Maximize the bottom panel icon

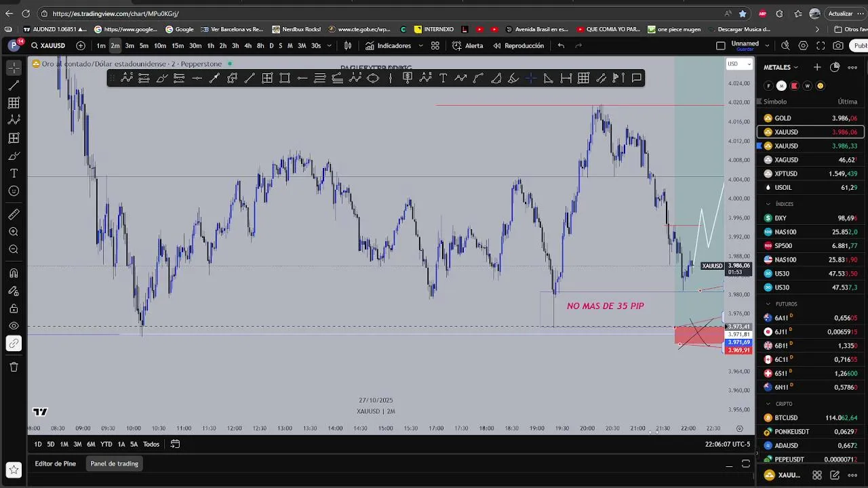(x=746, y=464)
